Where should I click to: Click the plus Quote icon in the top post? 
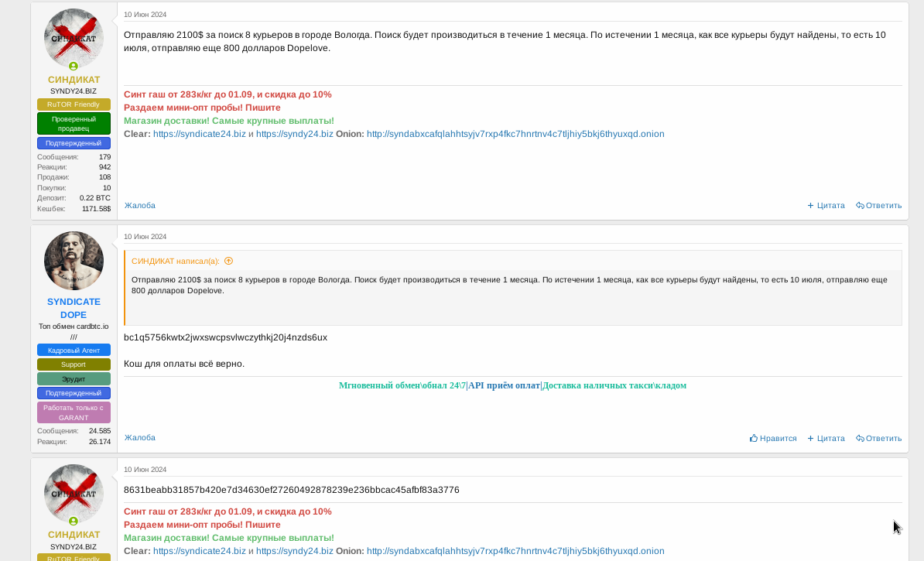(810, 206)
